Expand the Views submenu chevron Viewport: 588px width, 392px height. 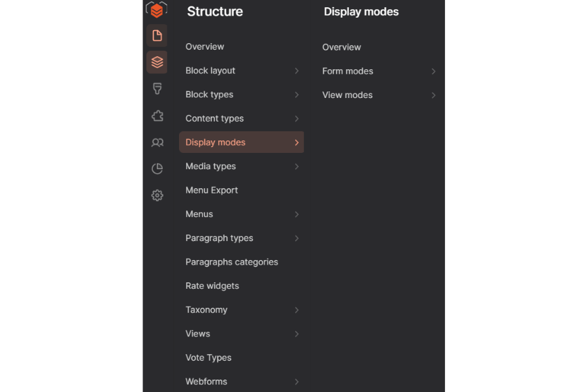point(297,334)
